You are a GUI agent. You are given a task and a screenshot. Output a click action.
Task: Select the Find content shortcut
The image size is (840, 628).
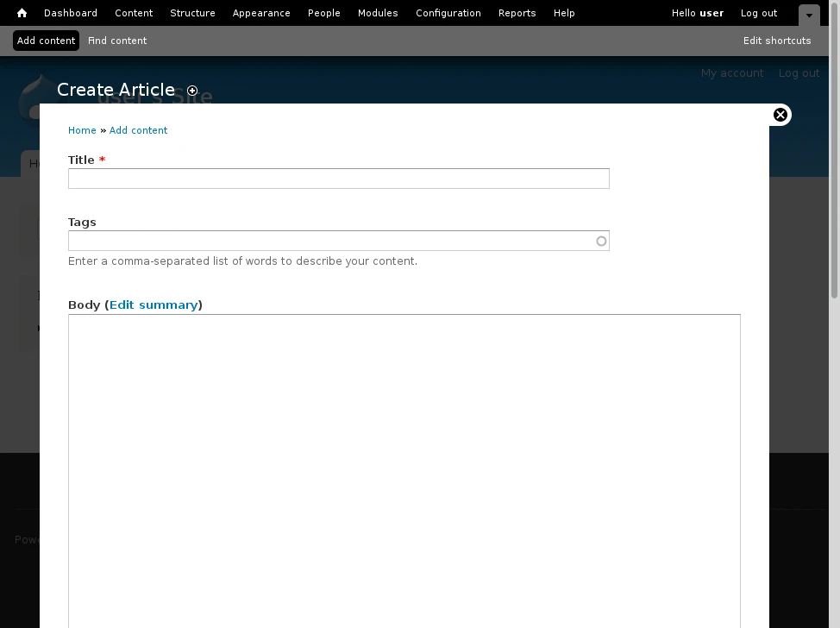117,41
